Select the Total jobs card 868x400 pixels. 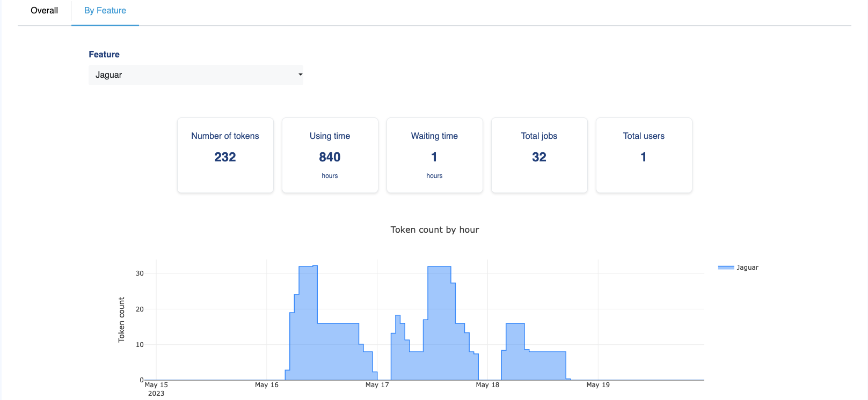click(539, 155)
